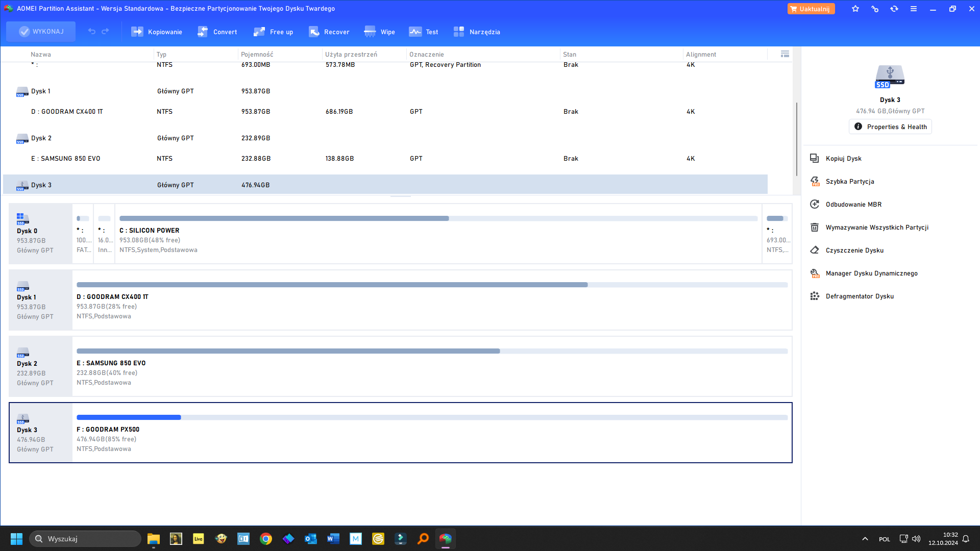Screen dimensions: 980x551
Task: Select the Dysk 2 block in the disk map
Action: point(40,366)
